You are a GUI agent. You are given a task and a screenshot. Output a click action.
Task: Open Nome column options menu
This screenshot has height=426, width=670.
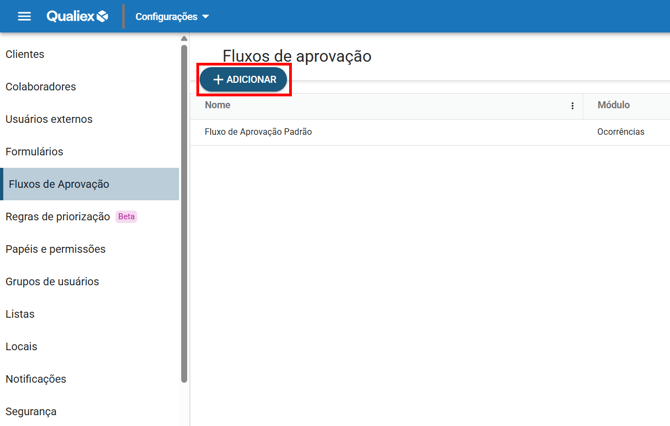[572, 106]
